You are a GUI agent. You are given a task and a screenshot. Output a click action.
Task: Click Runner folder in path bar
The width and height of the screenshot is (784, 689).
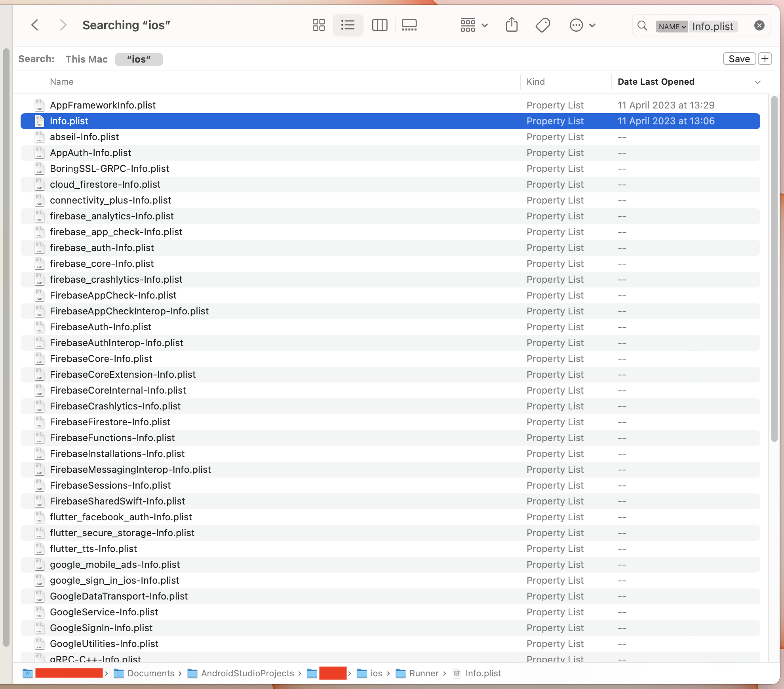423,674
